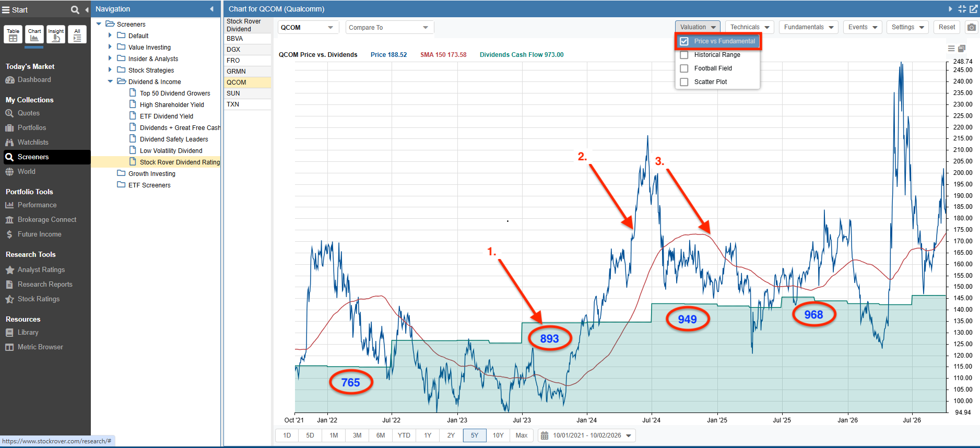Expand the Value Investing folder

click(x=110, y=47)
